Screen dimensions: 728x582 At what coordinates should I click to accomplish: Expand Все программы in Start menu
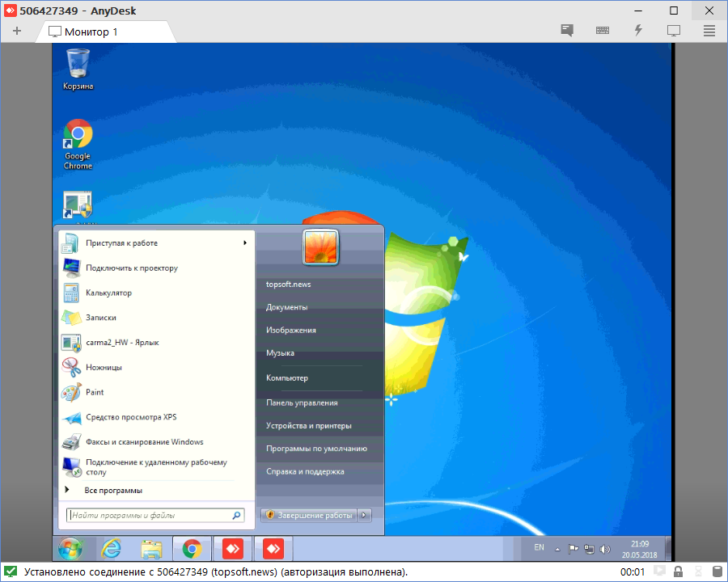tap(113, 490)
